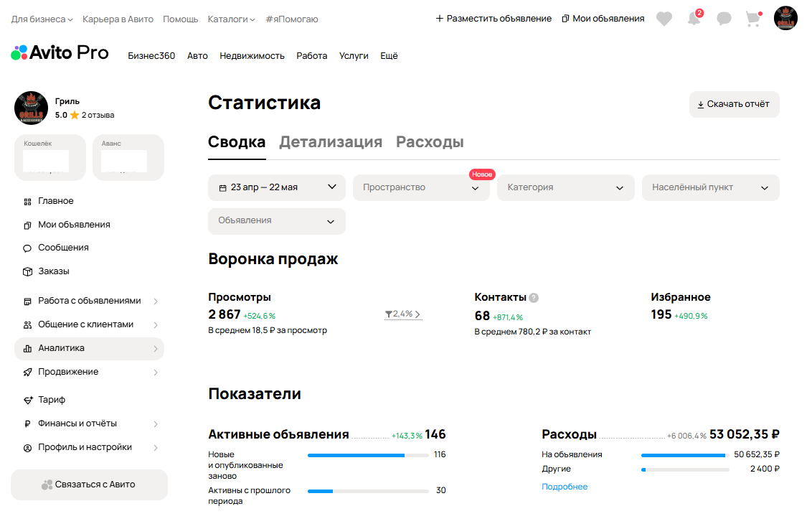
Task: Click the Заказы box icon
Action: (27, 271)
